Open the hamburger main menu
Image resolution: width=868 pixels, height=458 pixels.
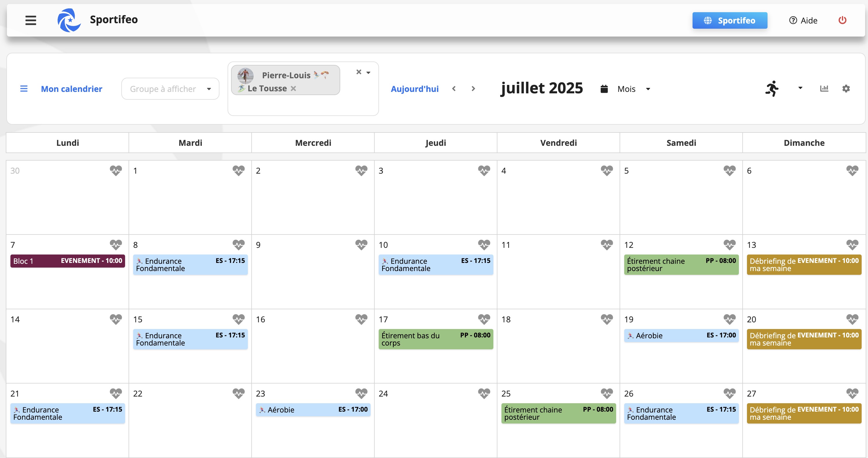[x=31, y=20]
